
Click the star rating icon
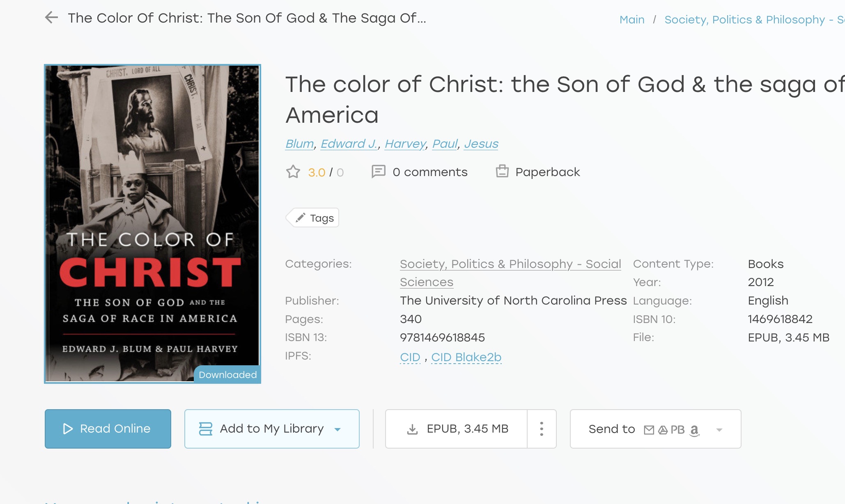[293, 172]
